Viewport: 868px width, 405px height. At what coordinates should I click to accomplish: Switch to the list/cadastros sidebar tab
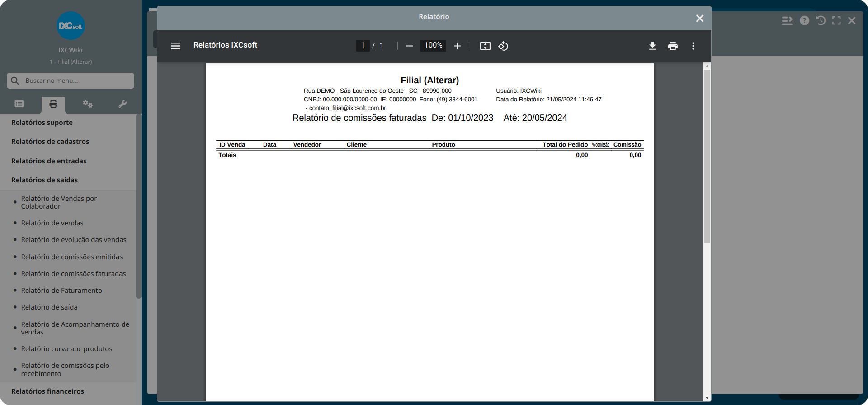point(19,104)
